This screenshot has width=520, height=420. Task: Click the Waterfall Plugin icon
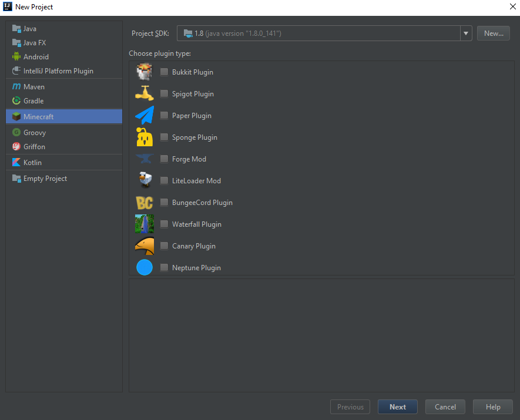(144, 224)
